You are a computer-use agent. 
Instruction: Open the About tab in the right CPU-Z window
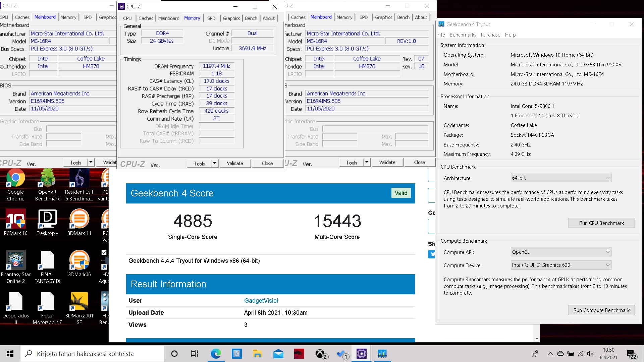point(421,17)
